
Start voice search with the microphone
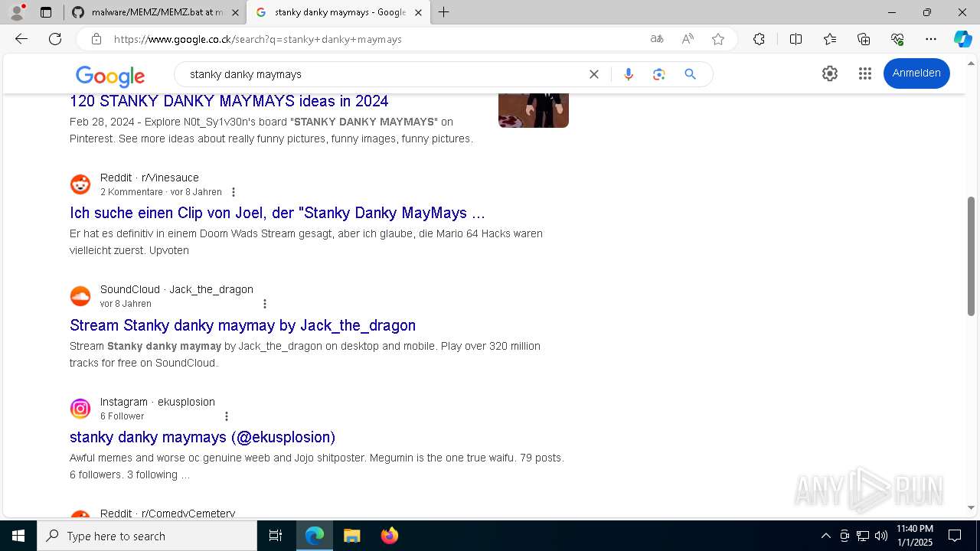pyautogui.click(x=629, y=74)
